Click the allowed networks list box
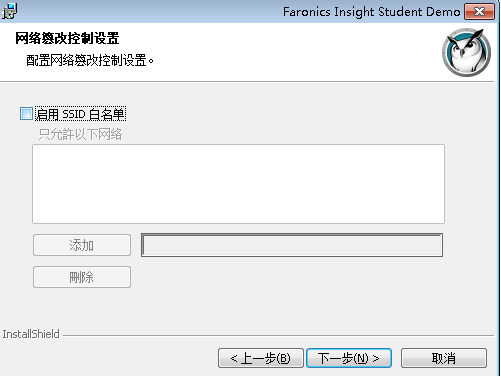The image size is (501, 376). [x=238, y=184]
